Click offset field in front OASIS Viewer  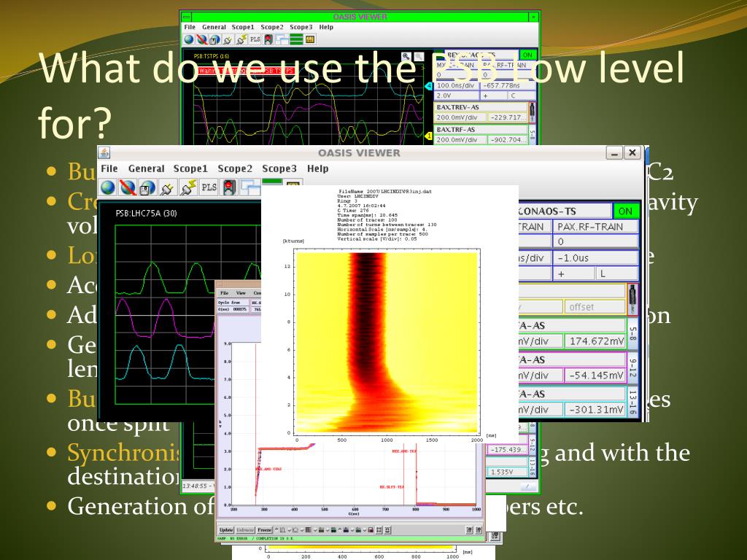(595, 307)
